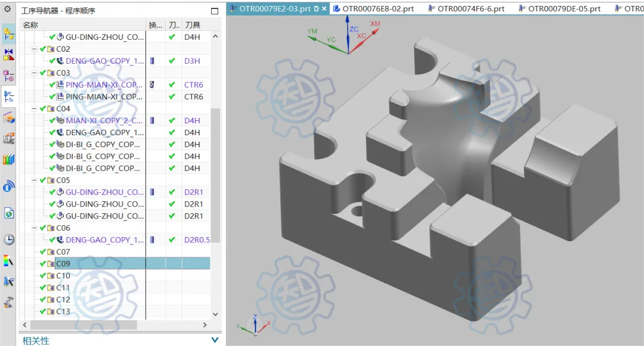This screenshot has width=644, height=346.
Task: Select the C10 program group
Action: pyautogui.click(x=63, y=276)
